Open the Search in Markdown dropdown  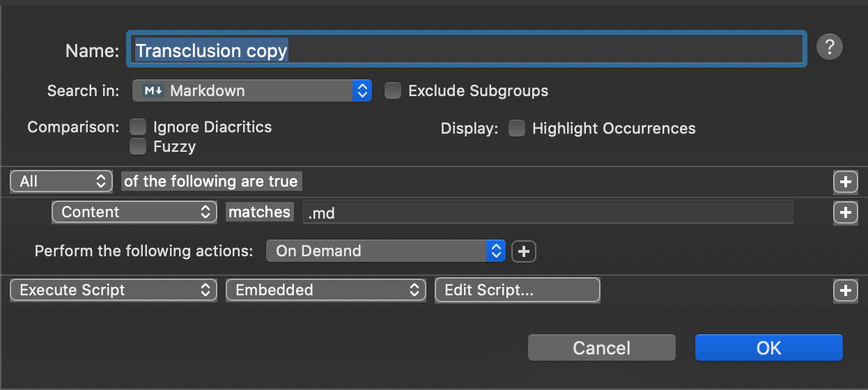(x=252, y=91)
